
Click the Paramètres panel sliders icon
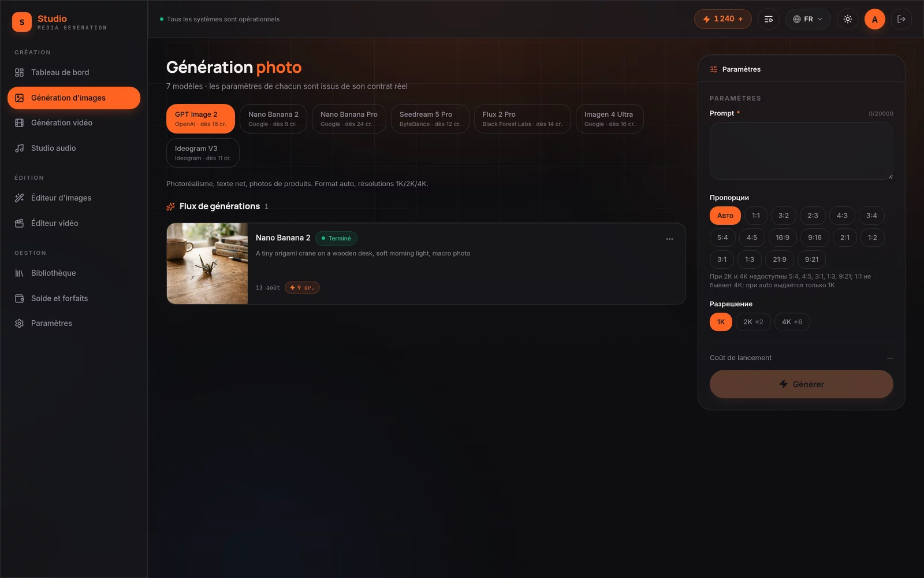(714, 69)
